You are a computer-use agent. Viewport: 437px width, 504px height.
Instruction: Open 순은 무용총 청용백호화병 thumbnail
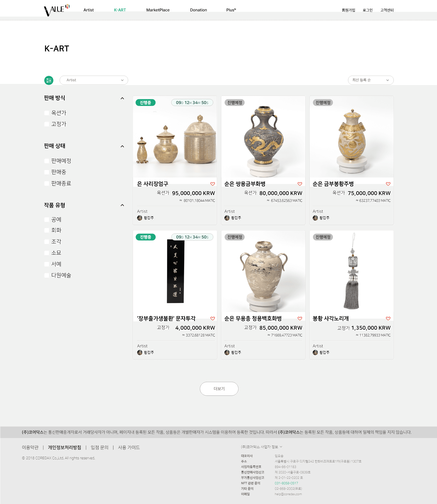[263, 271]
